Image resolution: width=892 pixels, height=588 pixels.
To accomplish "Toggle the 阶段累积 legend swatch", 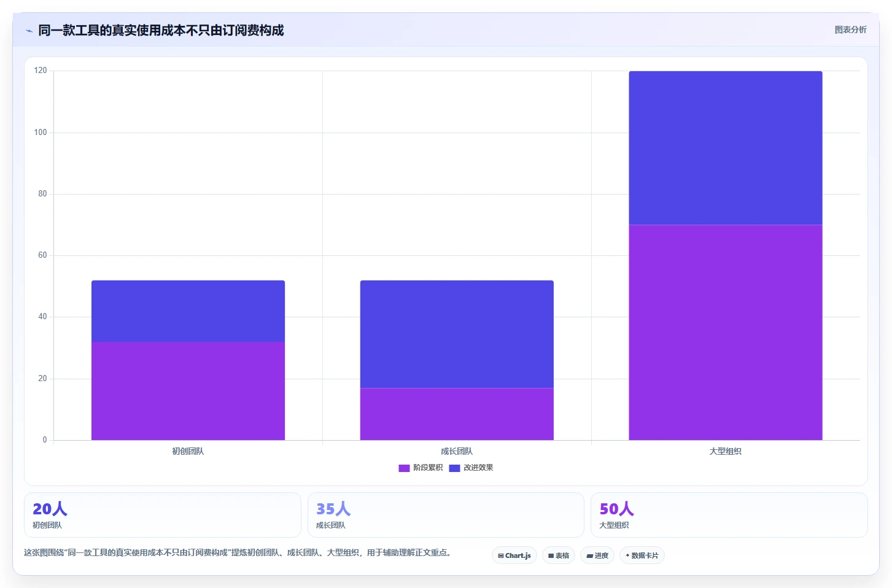I will click(404, 468).
